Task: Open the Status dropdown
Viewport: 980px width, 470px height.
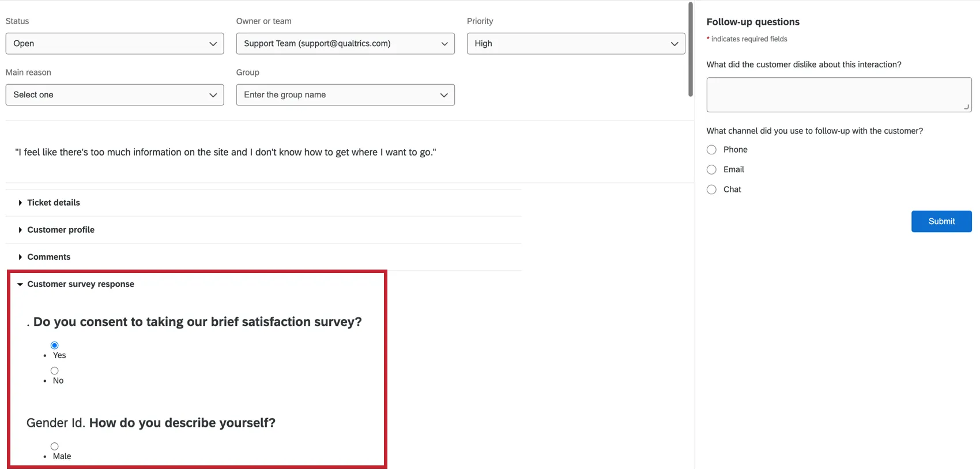Action: [x=115, y=44]
